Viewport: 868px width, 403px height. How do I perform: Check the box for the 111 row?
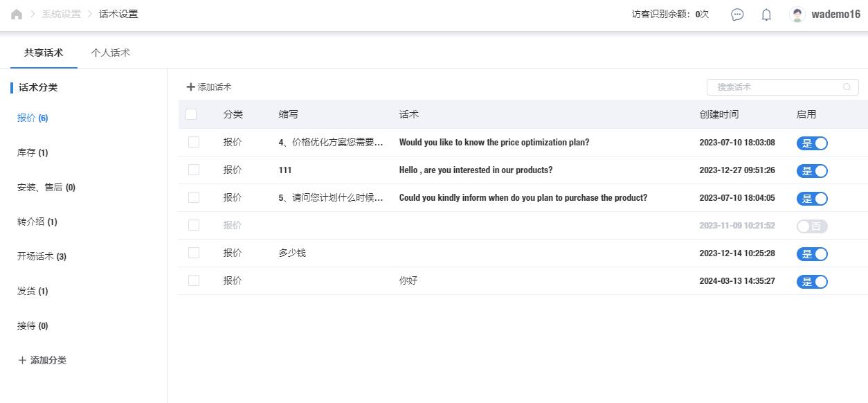pyautogui.click(x=194, y=170)
